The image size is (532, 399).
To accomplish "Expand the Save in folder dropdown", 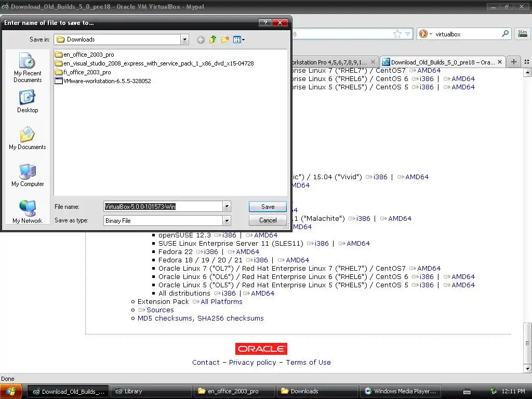I will pos(184,39).
